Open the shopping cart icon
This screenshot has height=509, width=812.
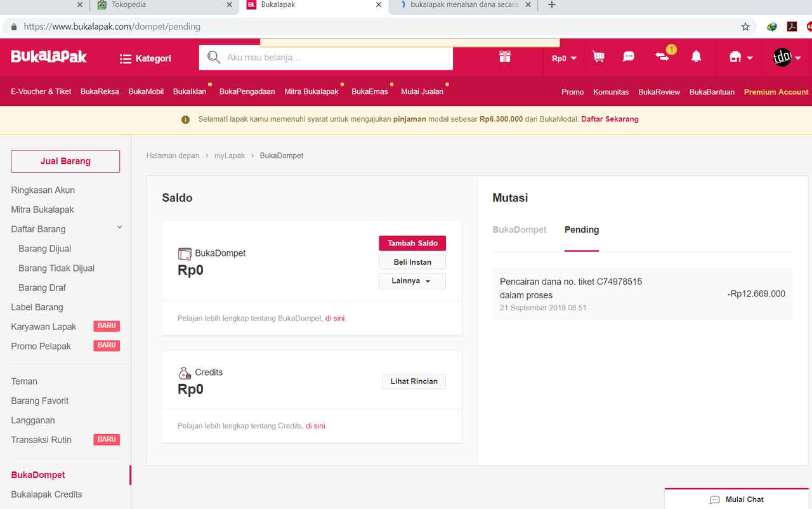click(598, 56)
